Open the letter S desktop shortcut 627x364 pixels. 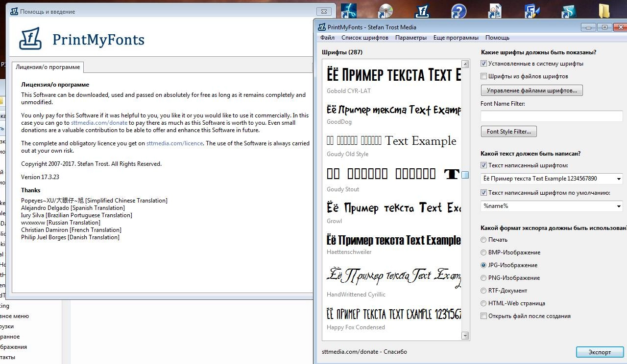568,11
